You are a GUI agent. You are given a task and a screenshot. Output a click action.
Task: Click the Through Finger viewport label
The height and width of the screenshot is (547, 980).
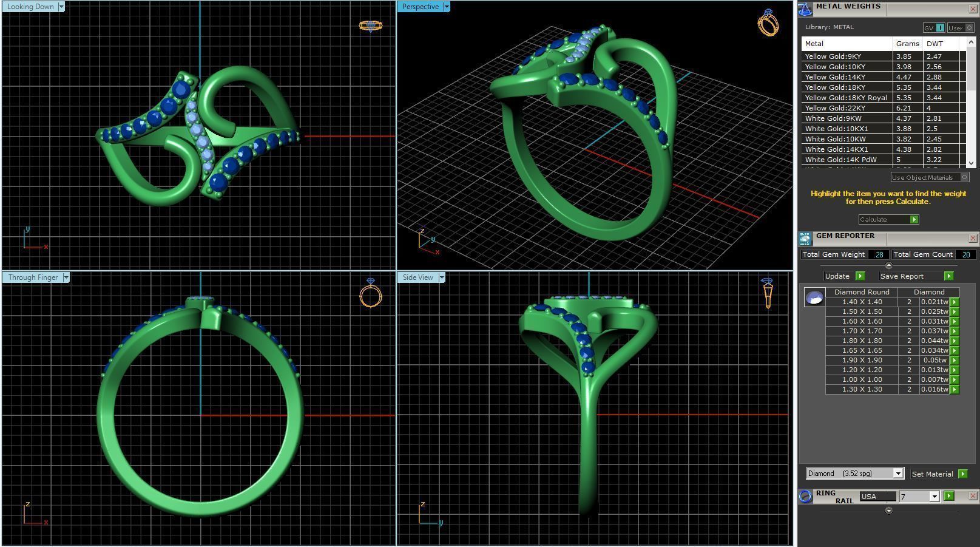pyautogui.click(x=33, y=277)
